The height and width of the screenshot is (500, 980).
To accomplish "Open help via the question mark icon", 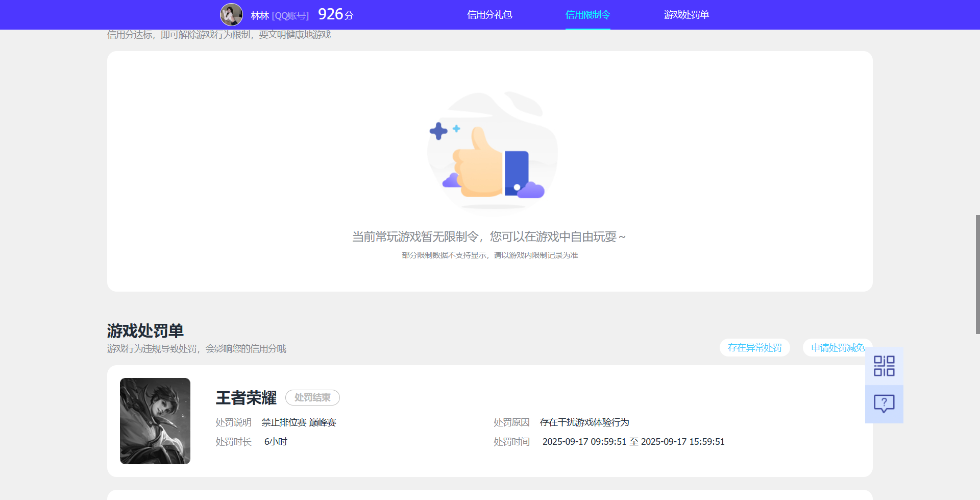I will pyautogui.click(x=885, y=404).
